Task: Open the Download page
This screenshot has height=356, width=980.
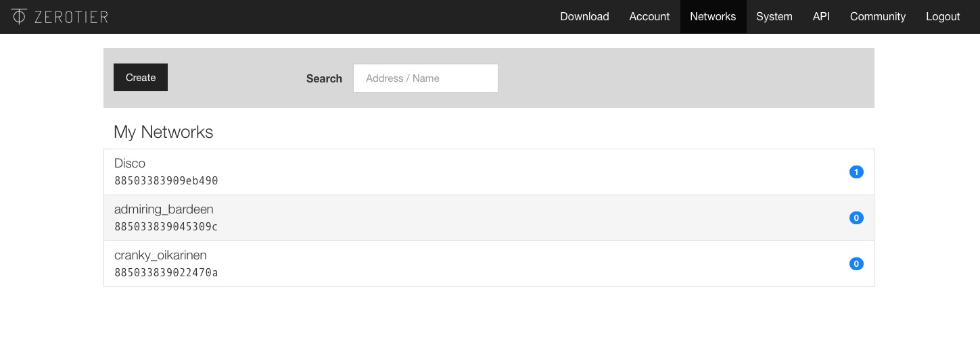Action: point(584,17)
